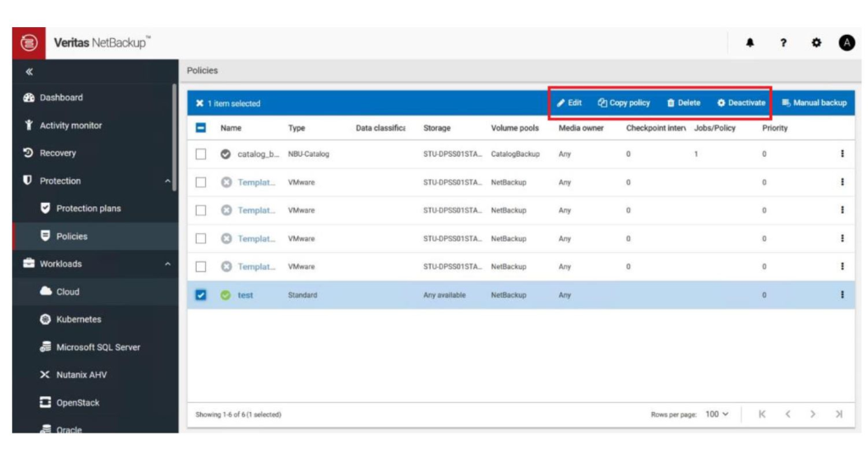The height and width of the screenshot is (469, 868).
Task: Edit the selected policy
Action: click(x=569, y=103)
